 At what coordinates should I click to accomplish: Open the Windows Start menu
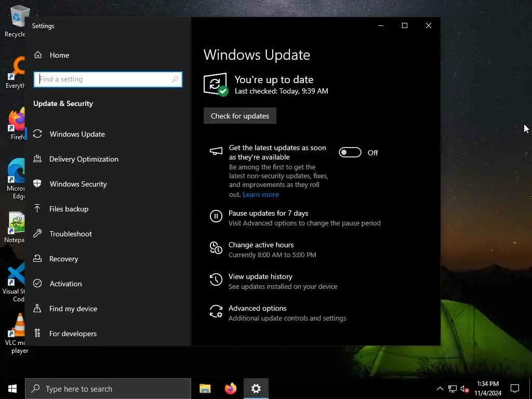tap(12, 389)
